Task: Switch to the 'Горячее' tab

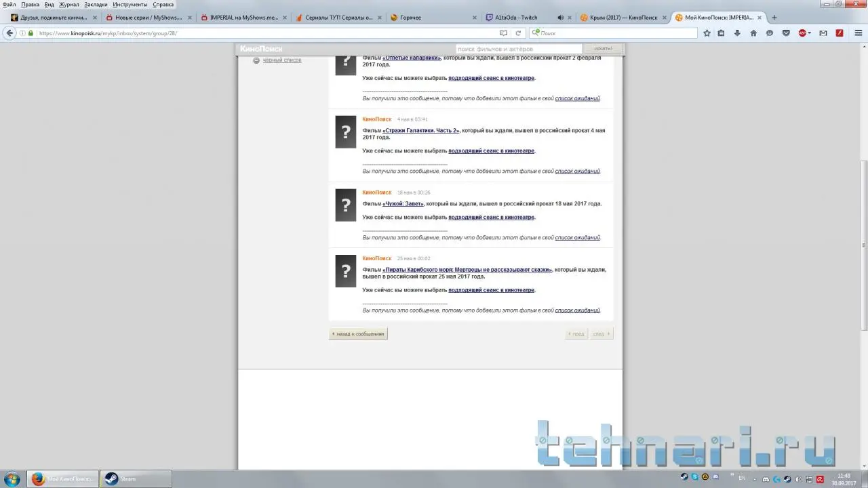Action: click(x=433, y=18)
